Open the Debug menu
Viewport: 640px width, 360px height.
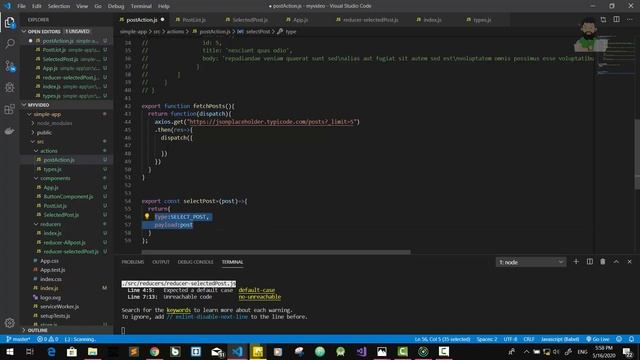(116, 6)
